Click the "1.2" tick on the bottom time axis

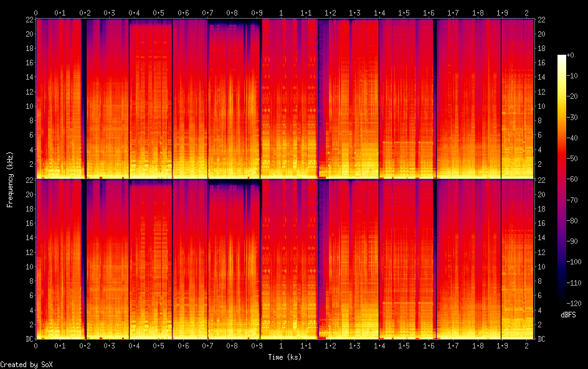(330, 345)
